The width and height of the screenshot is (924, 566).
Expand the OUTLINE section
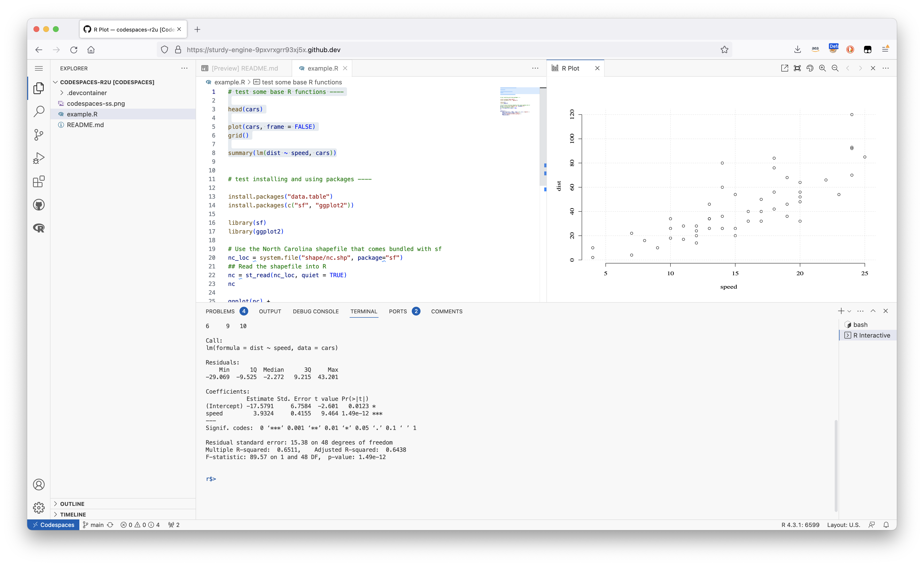(x=72, y=504)
